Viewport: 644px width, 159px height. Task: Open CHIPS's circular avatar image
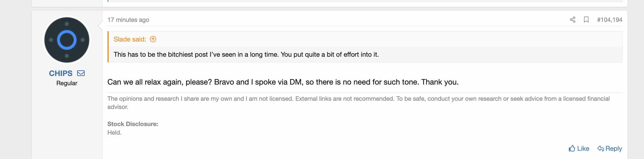[67, 40]
